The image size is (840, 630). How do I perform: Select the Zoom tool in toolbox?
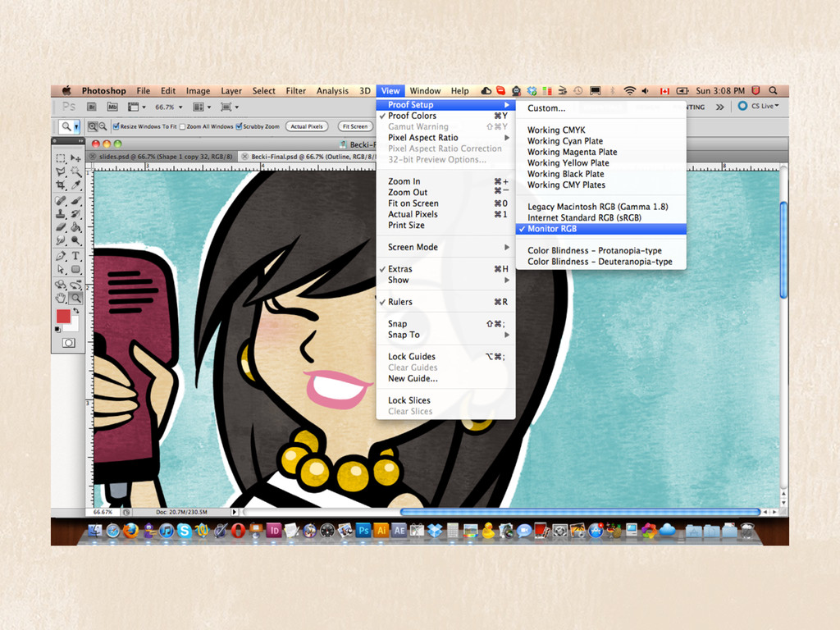[x=75, y=298]
